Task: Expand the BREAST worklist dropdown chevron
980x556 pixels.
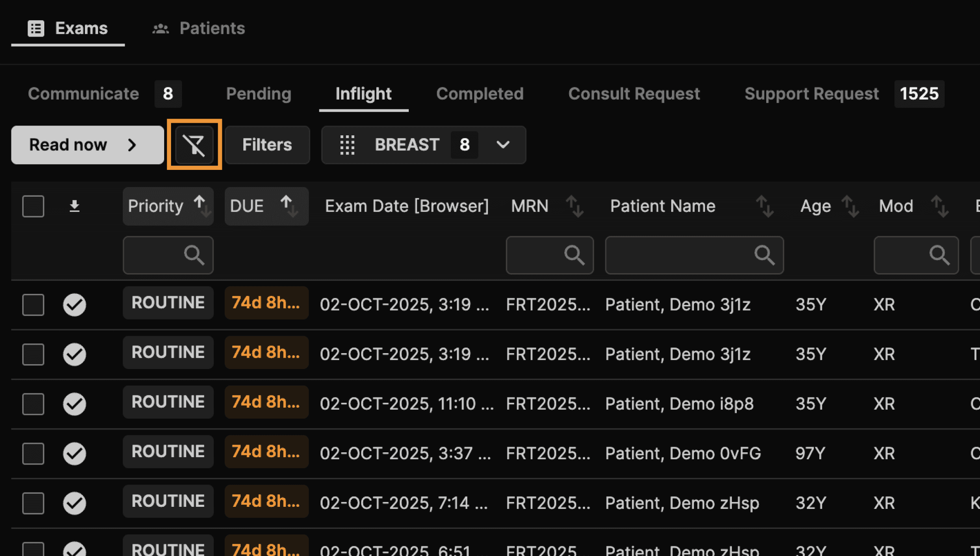Action: [503, 145]
